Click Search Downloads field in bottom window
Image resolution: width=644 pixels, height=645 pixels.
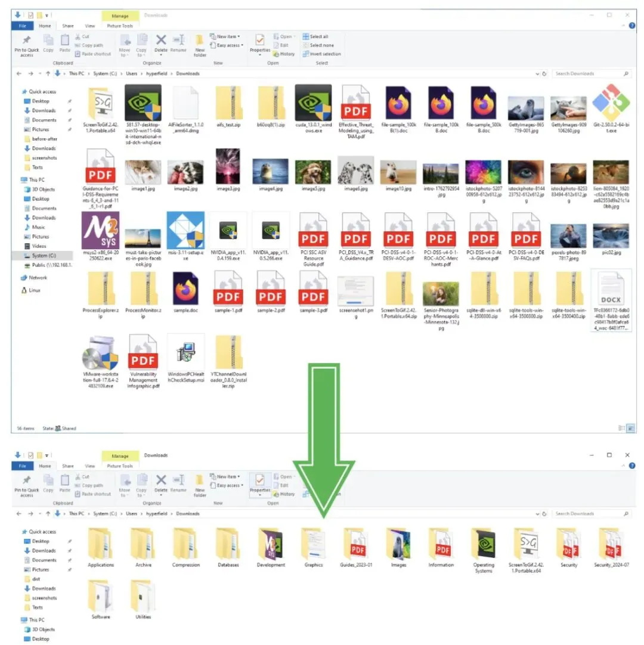click(592, 514)
